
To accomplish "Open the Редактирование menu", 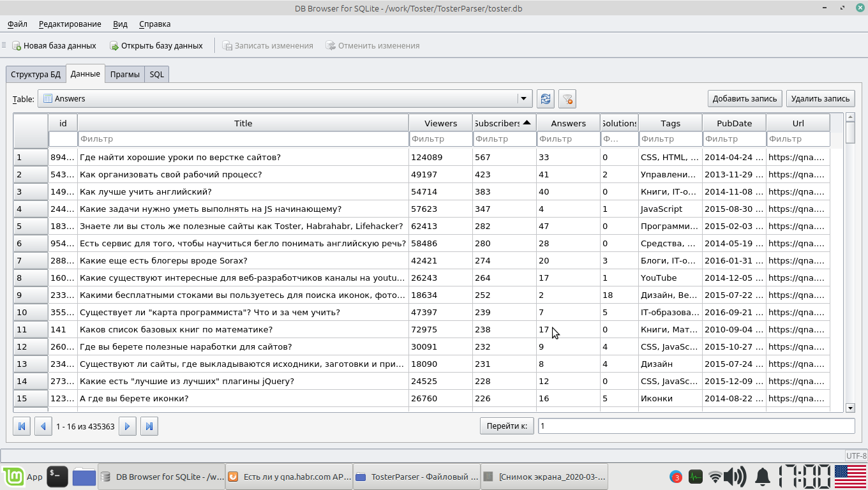I will [x=70, y=24].
